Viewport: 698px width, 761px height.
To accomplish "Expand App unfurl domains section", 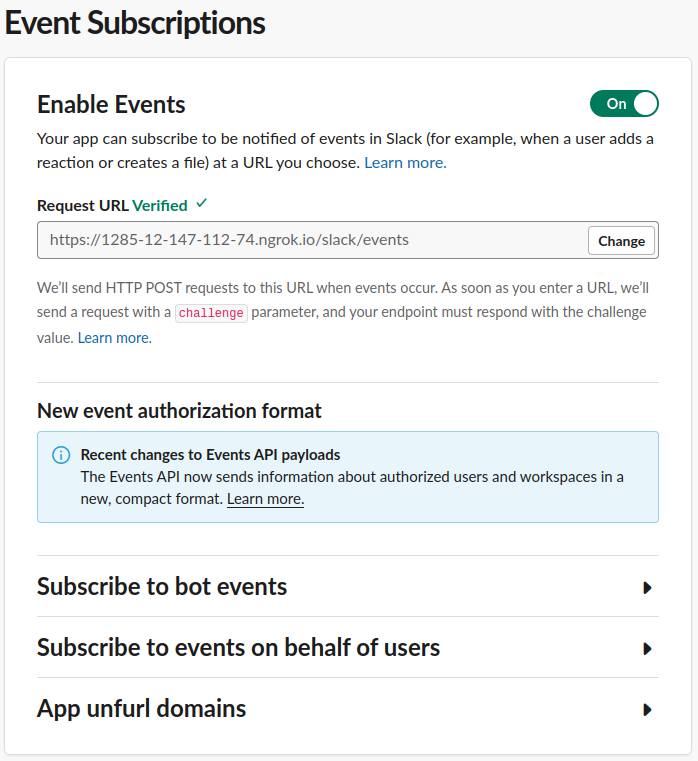I will [348, 709].
